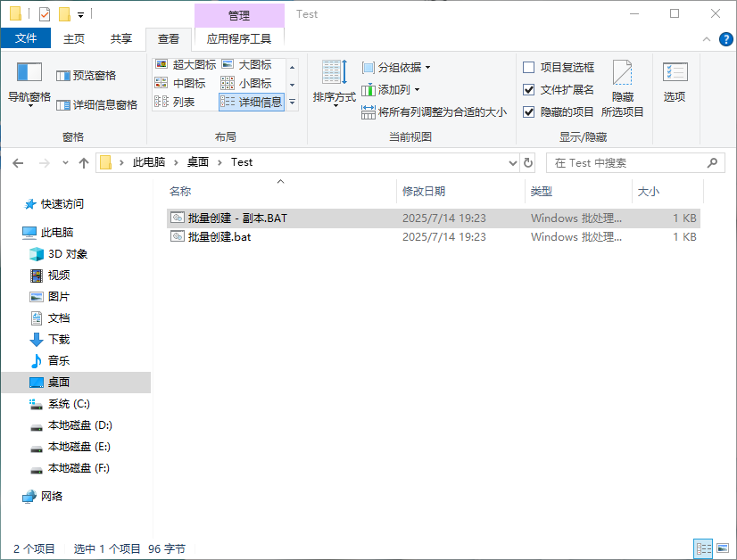
Task: Expand the layout gallery arrow
Action: coord(292,101)
